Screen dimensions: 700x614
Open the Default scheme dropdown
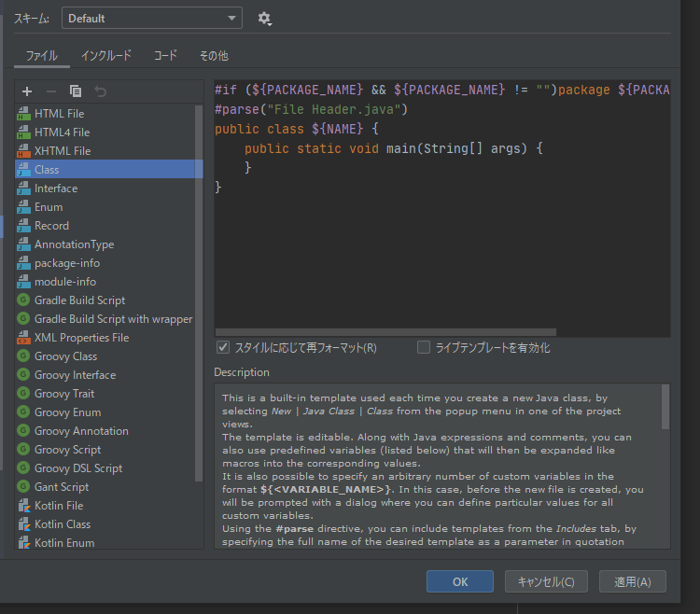(152, 19)
